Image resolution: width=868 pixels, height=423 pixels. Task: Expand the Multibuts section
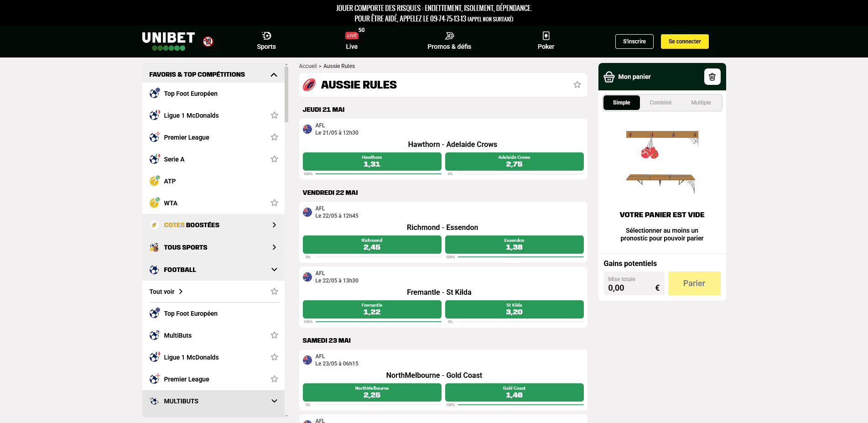point(274,401)
